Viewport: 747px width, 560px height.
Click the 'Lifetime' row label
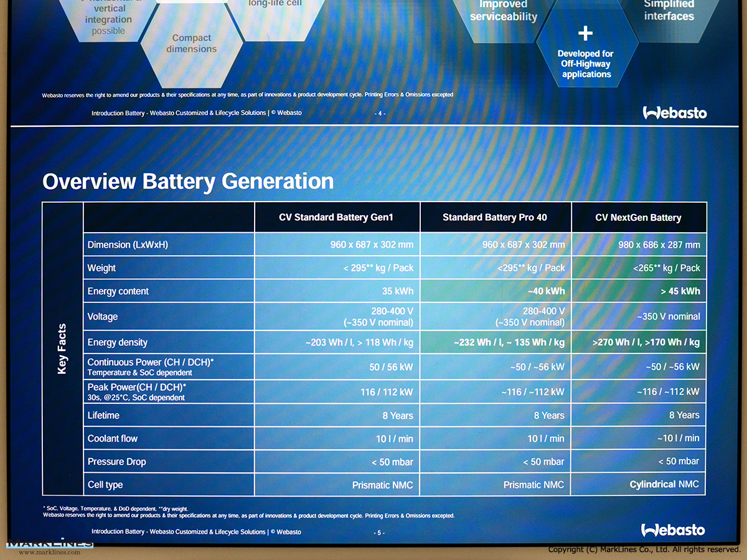(103, 415)
